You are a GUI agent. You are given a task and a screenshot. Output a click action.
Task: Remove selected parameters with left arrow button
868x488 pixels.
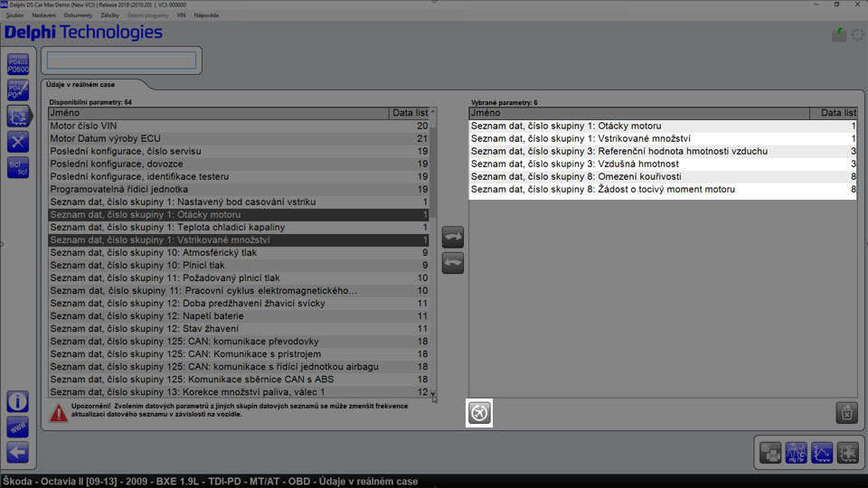(453, 263)
